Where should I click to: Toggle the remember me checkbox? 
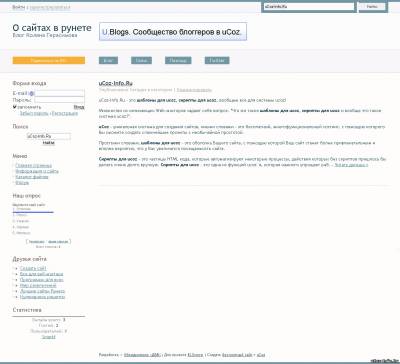click(x=14, y=107)
